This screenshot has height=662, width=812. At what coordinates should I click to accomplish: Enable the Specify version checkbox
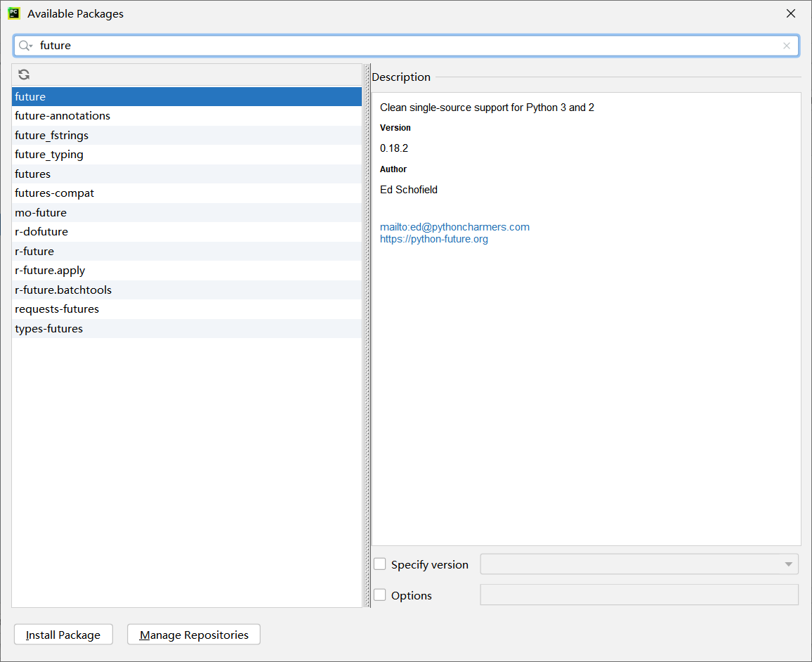tap(380, 564)
